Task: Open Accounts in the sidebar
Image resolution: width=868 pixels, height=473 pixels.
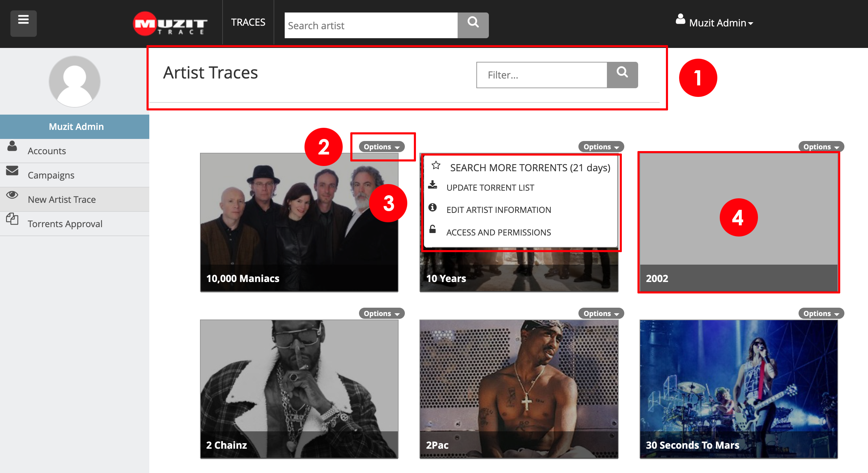Action: pyautogui.click(x=75, y=151)
